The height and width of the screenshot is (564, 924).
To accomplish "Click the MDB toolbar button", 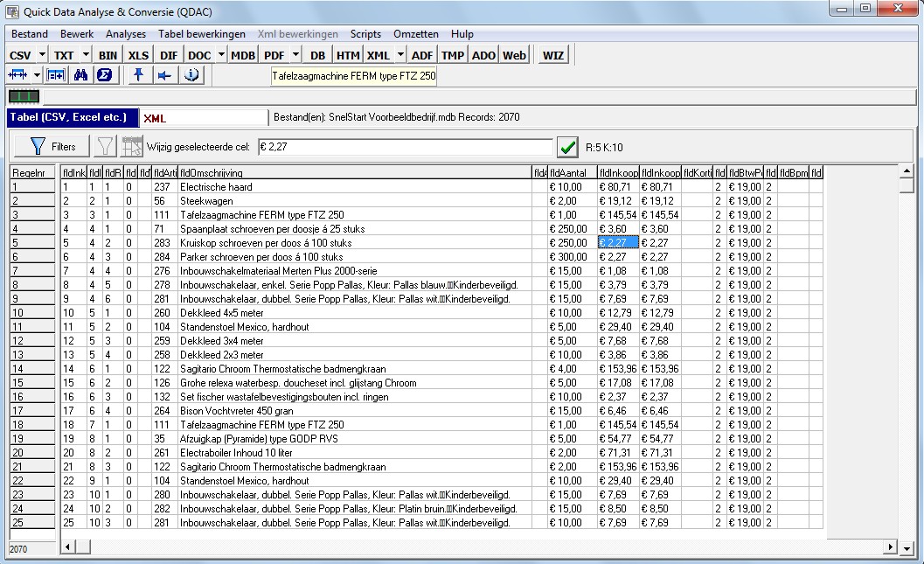I will [x=243, y=55].
